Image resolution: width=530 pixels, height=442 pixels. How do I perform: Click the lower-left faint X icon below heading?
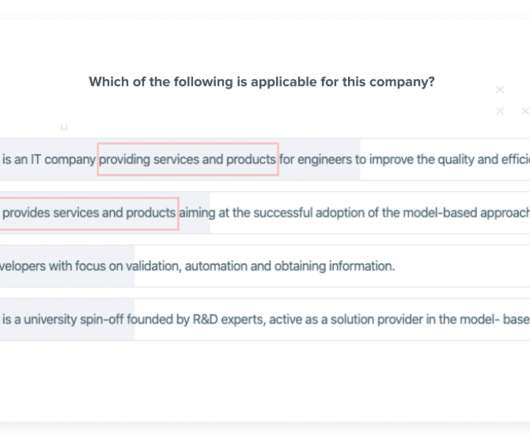click(500, 111)
